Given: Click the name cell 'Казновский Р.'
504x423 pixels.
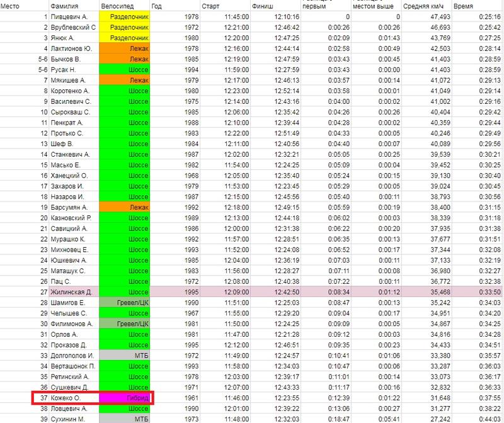Looking at the screenshot, I should 74,218.
